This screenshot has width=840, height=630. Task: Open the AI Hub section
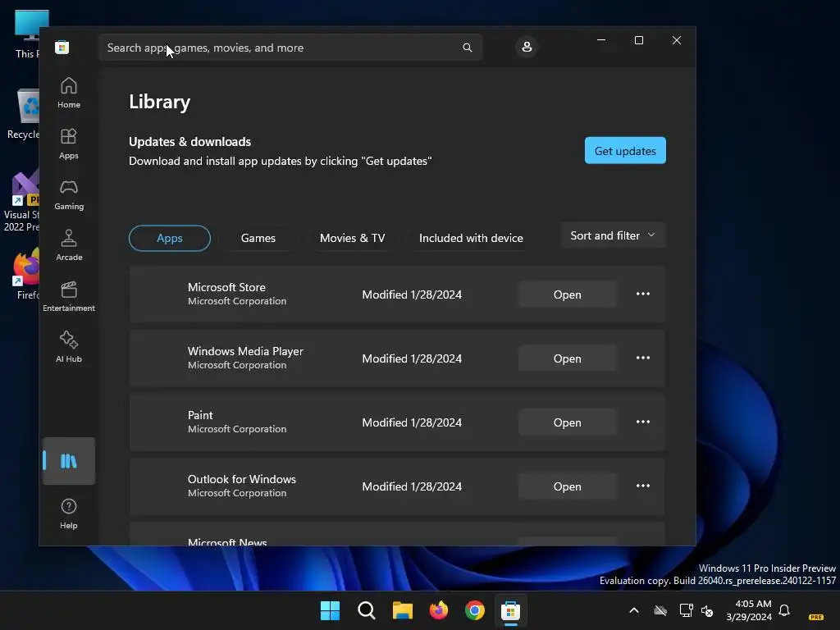69,348
